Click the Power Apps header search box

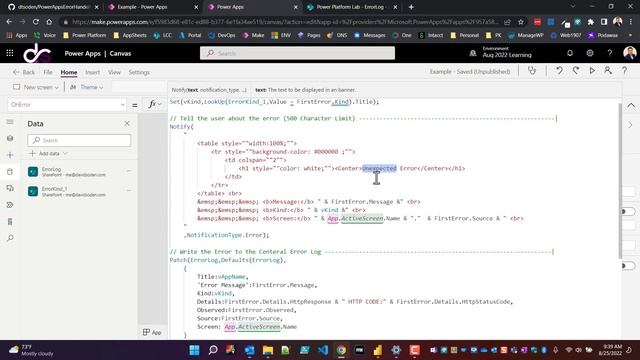click(297, 53)
